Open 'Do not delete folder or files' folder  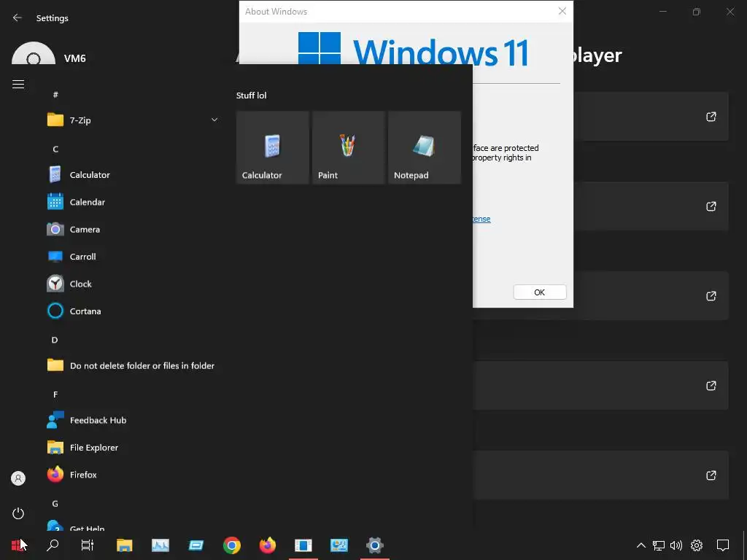133,366
